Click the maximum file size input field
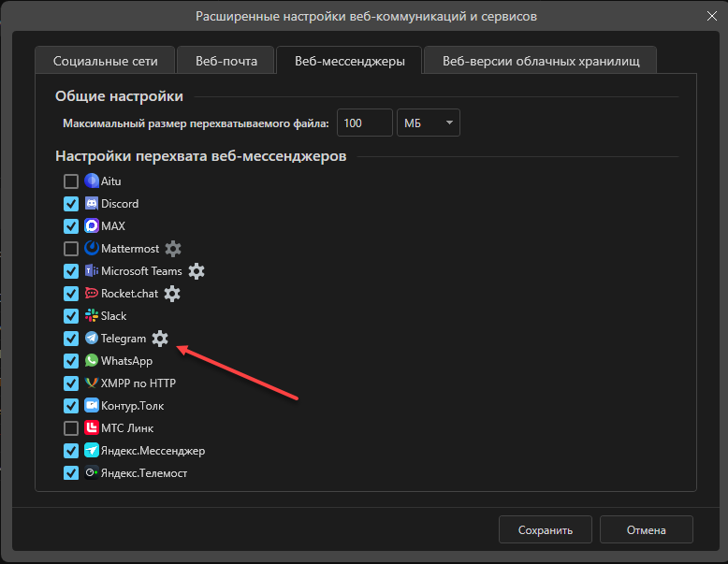The height and width of the screenshot is (564, 728). point(364,123)
